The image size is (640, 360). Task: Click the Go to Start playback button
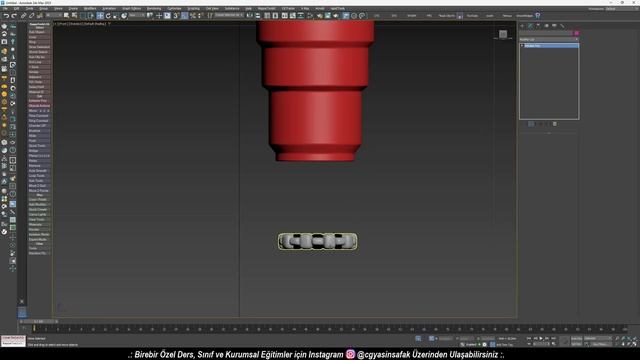click(529, 338)
